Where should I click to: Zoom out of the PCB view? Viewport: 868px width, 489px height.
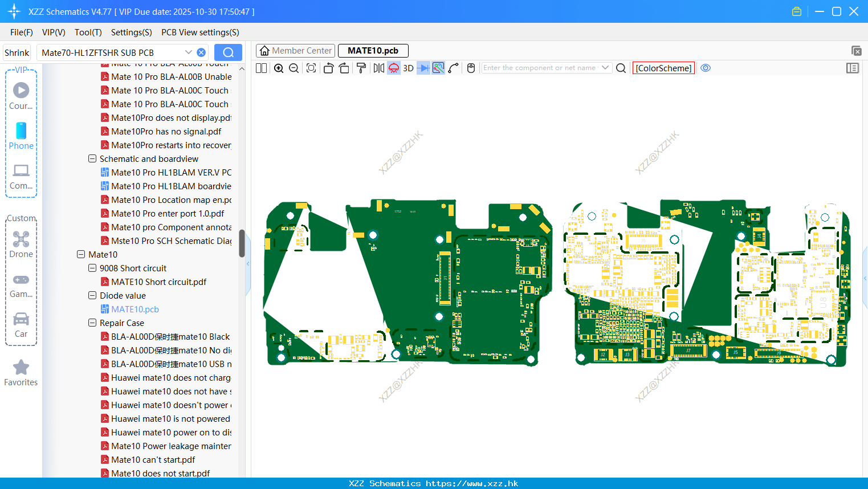tap(294, 68)
